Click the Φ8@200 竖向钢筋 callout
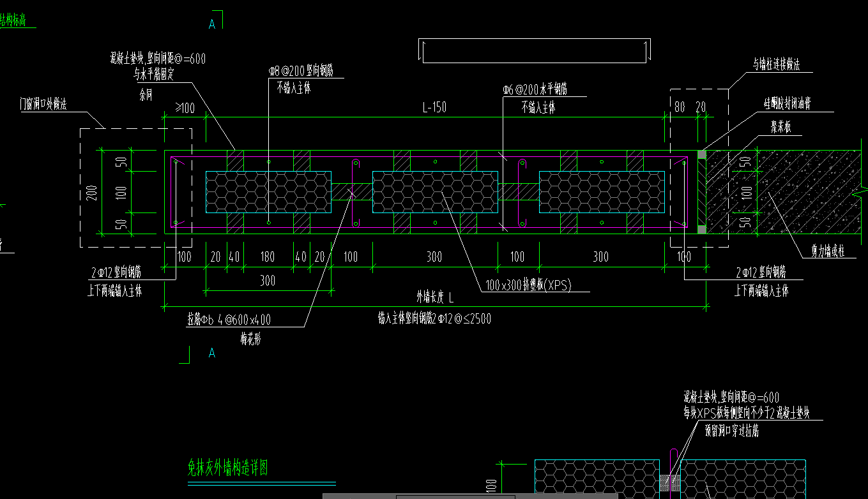The image size is (868, 499). pos(301,72)
